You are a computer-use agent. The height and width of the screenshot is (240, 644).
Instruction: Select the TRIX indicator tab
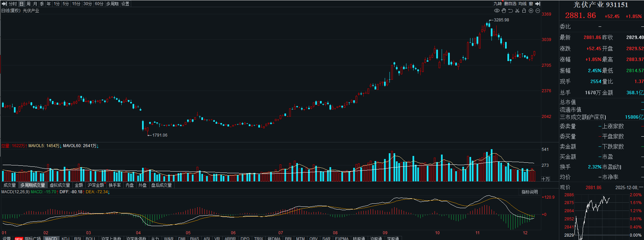click(259, 238)
